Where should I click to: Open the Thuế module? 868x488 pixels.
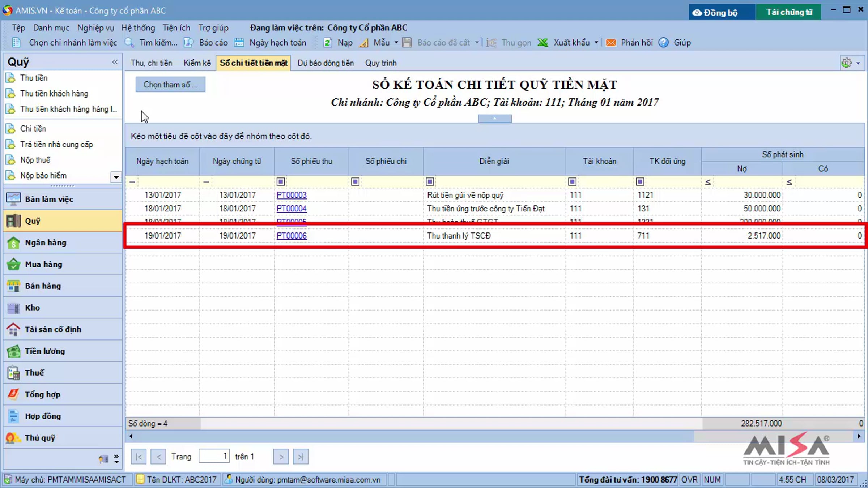(x=63, y=373)
